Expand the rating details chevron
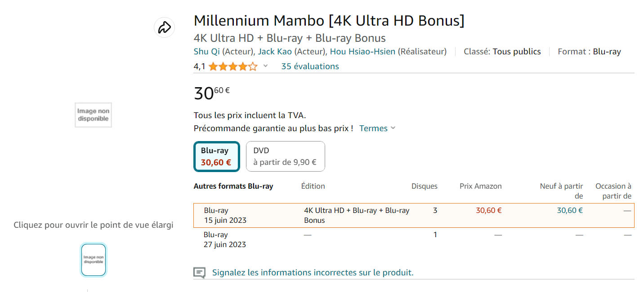Viewport: 644px width, 292px height. coord(265,66)
